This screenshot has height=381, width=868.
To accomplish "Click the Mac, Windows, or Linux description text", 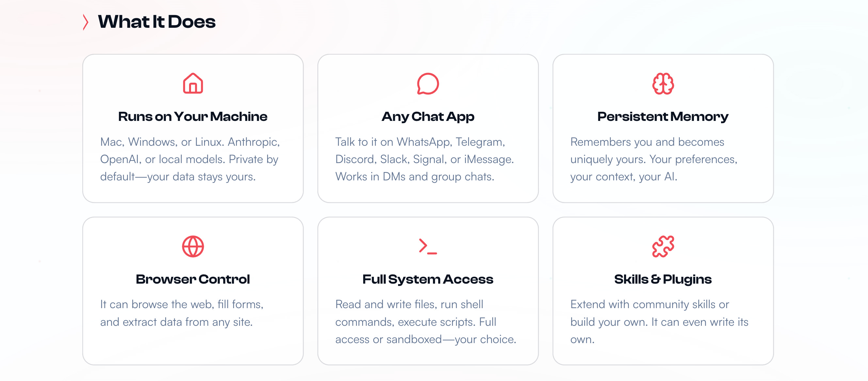I will (190, 159).
